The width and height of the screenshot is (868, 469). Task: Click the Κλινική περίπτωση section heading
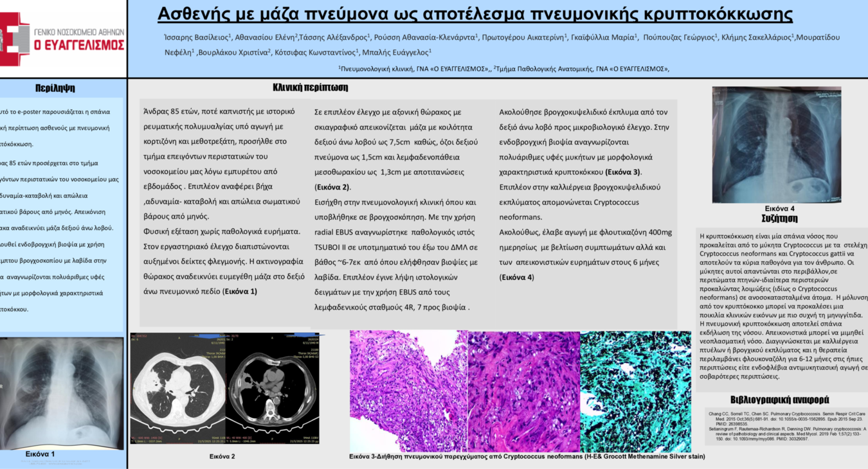tap(310, 87)
